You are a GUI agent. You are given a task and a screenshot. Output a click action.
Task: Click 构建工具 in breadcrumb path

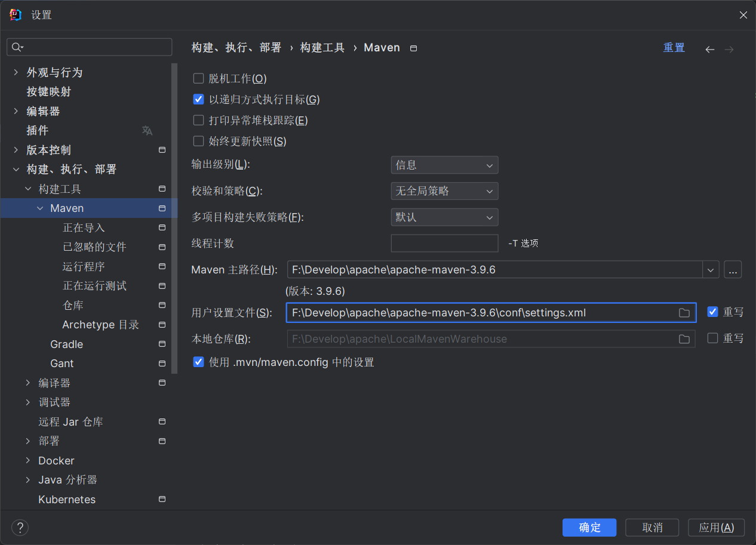click(x=322, y=48)
